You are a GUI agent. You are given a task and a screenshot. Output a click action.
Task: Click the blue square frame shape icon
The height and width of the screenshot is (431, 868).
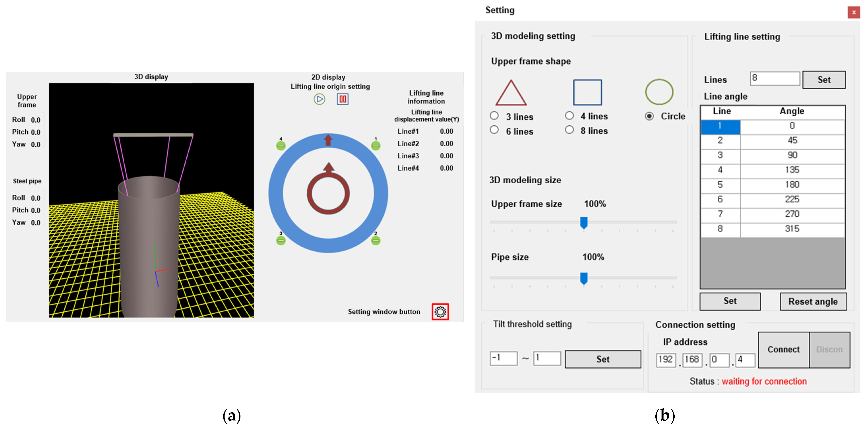point(587,92)
